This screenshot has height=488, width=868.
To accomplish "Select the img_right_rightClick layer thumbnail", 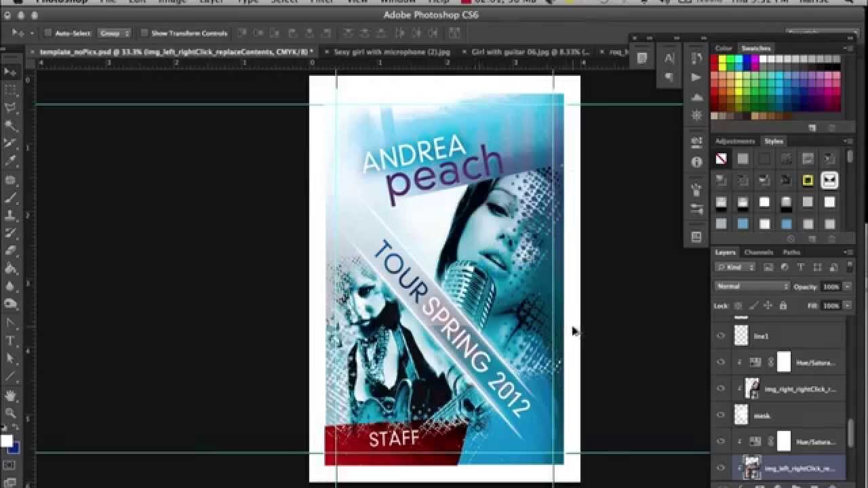I will pos(753,388).
